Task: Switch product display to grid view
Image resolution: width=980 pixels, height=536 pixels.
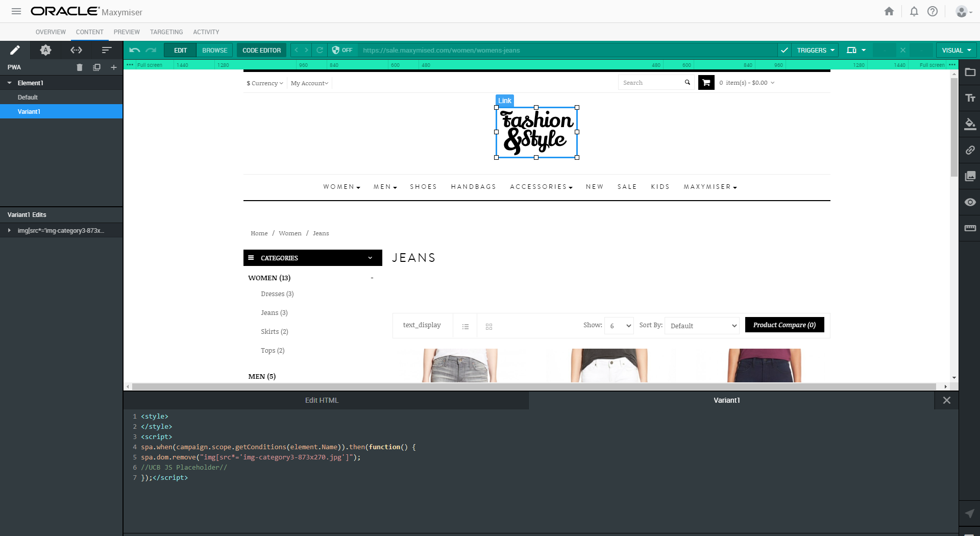Action: click(489, 326)
